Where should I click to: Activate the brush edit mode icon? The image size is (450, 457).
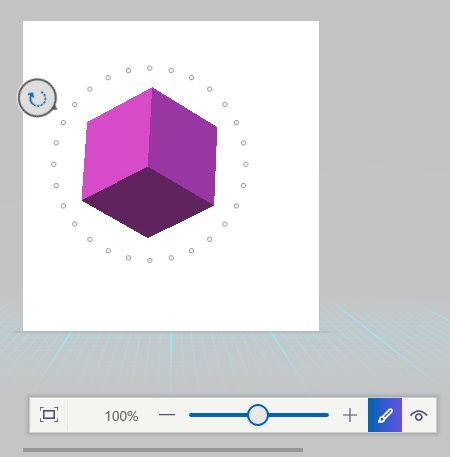[x=385, y=415]
